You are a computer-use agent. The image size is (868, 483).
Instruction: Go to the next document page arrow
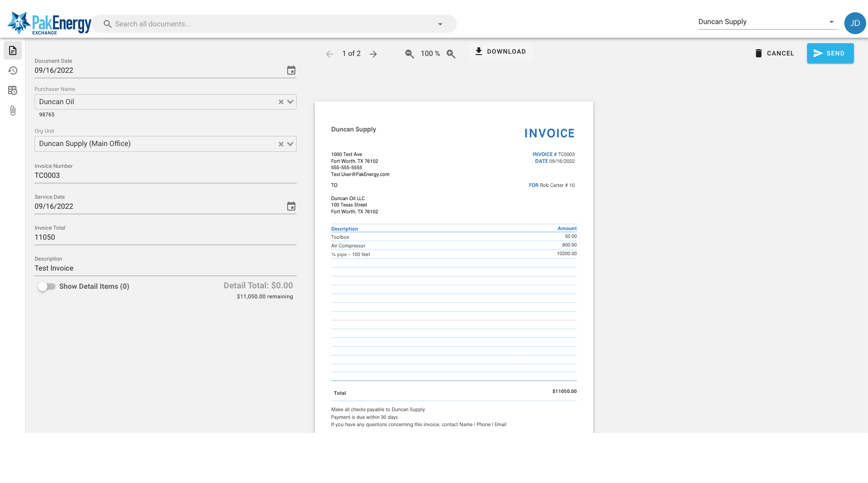coord(373,54)
